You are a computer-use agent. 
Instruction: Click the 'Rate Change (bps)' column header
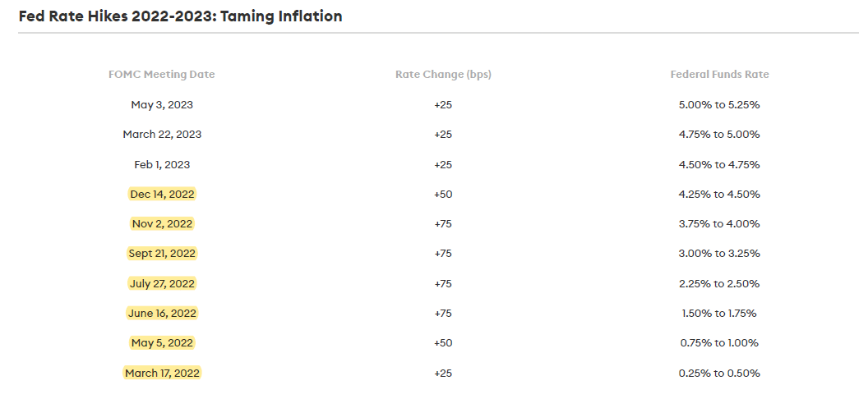[x=443, y=75]
